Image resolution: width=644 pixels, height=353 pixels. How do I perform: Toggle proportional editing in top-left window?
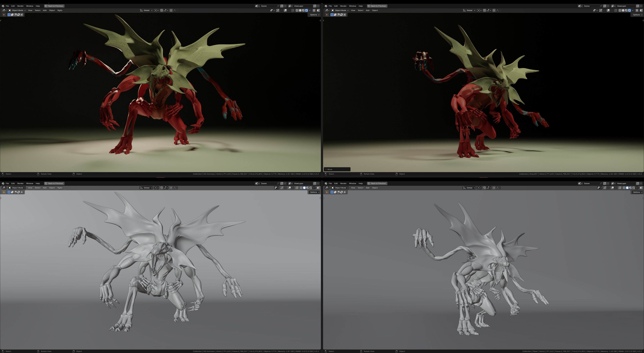click(171, 10)
